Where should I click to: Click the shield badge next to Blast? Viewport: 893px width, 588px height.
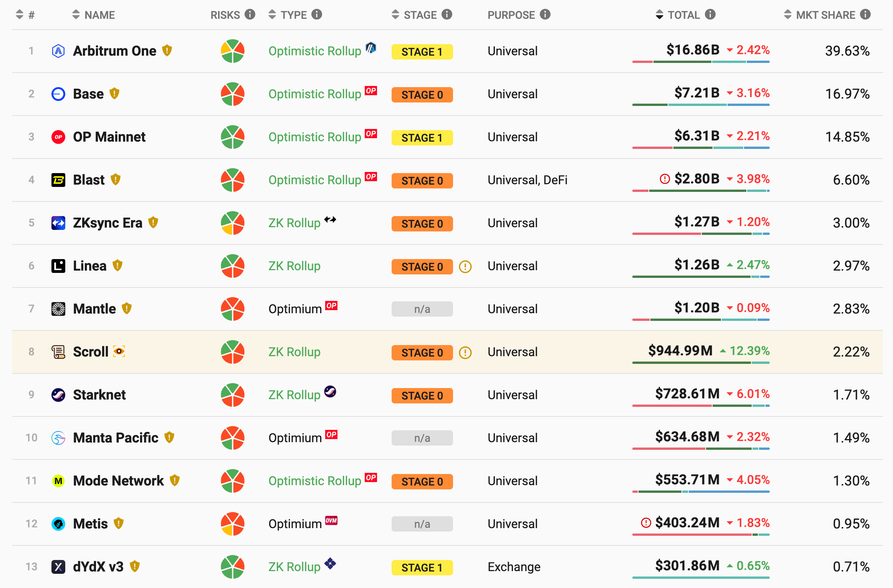click(x=116, y=179)
